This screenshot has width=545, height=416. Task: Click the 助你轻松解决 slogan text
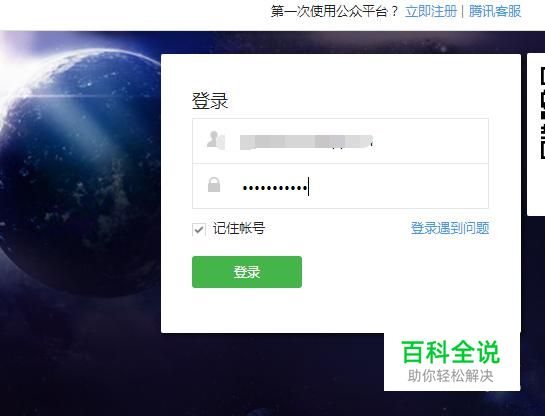(x=450, y=376)
